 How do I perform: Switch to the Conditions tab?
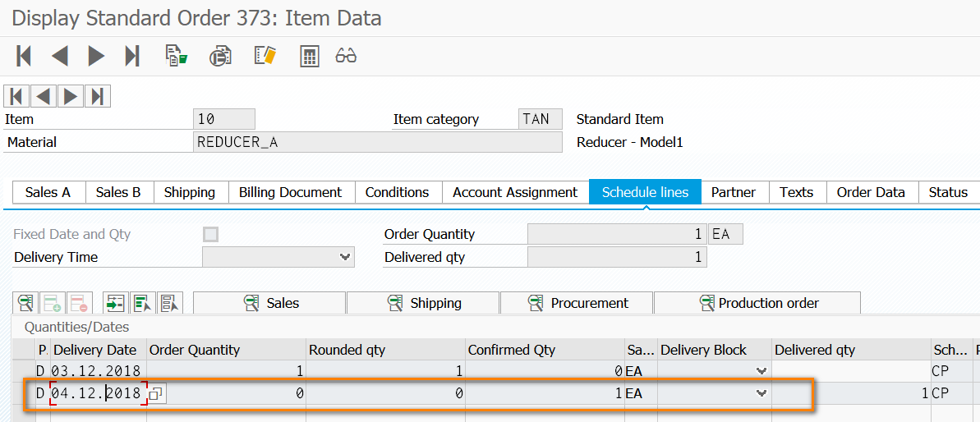pyautogui.click(x=397, y=192)
